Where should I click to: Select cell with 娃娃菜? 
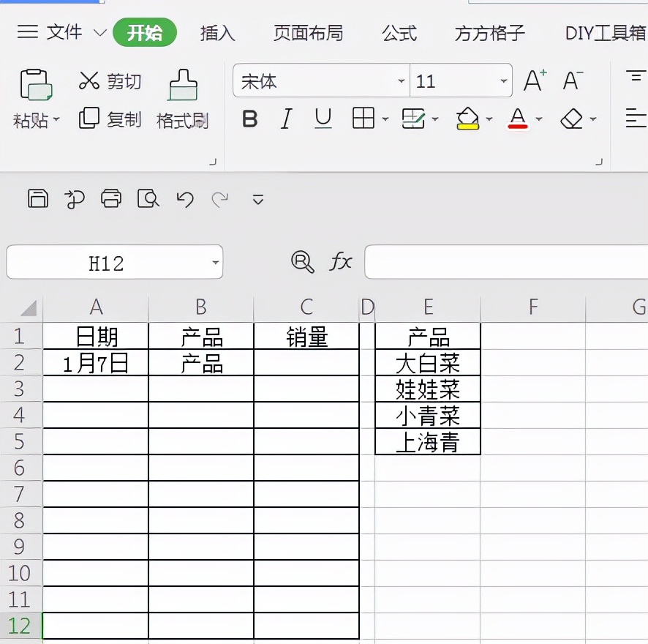coord(428,389)
